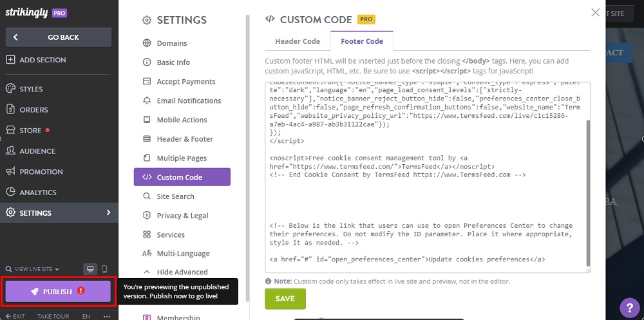Open Promotion via megaphone icon
The image size is (644, 320).
[11, 172]
